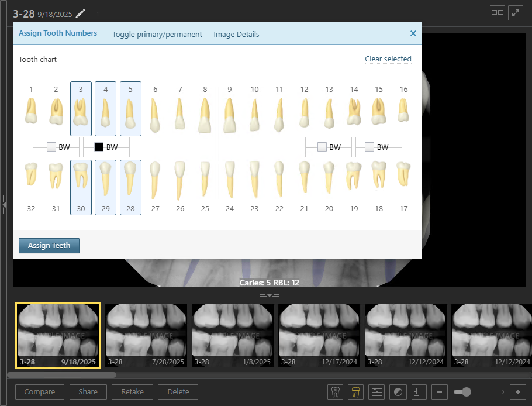This screenshot has height=406, width=532.
Task: Toggle the yellow tooth crown icon
Action: pos(354,392)
